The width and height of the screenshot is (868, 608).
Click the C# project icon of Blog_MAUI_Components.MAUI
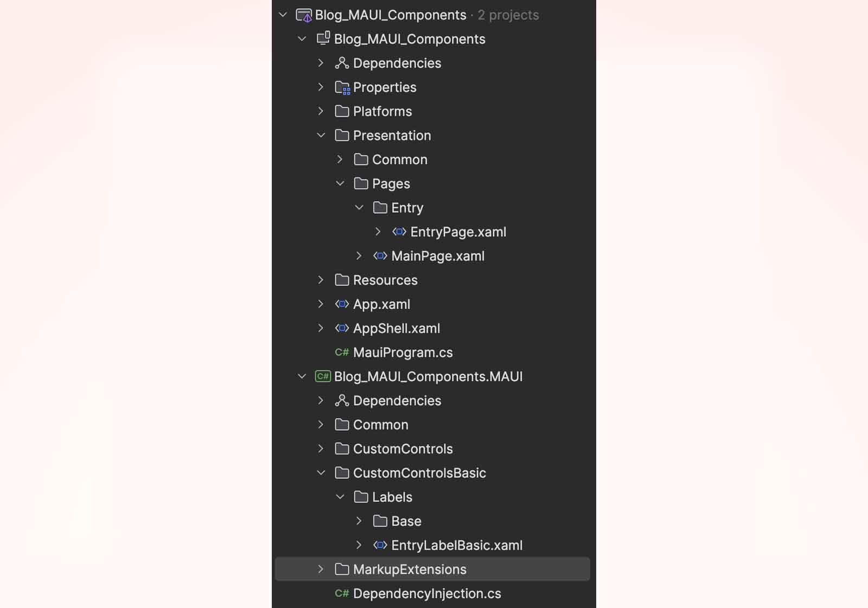[323, 376]
